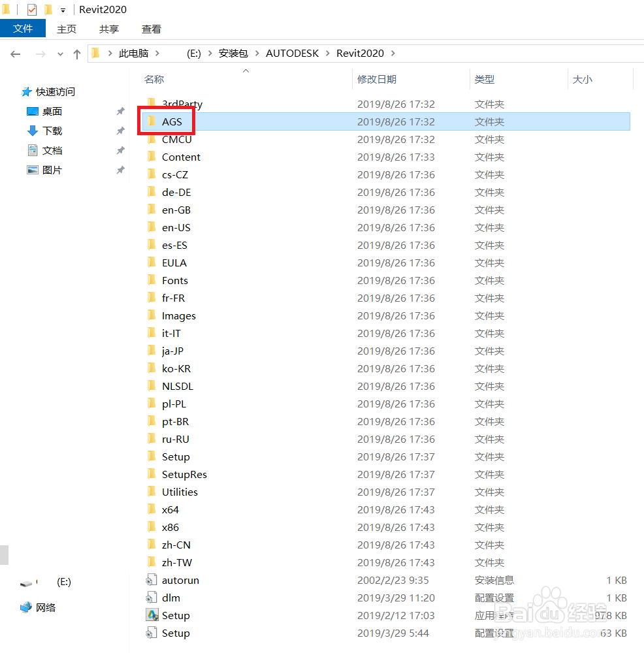The image size is (644, 655).
Task: Select the x64 folder icon
Action: pyautogui.click(x=152, y=509)
